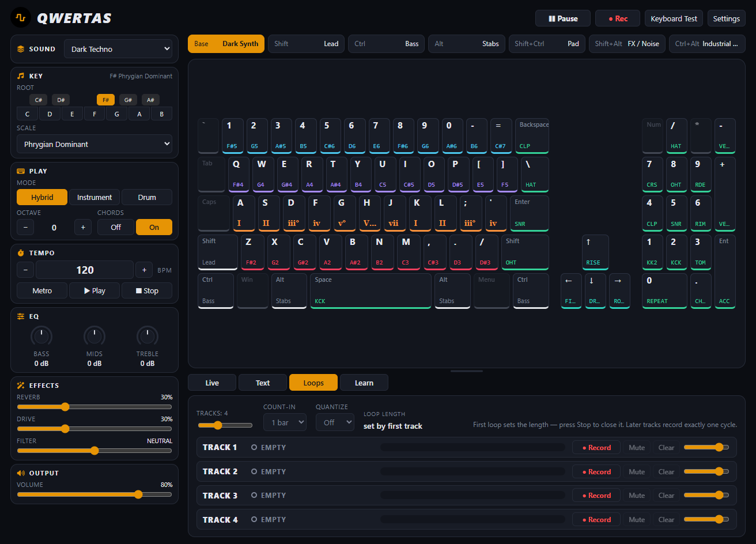This screenshot has height=544, width=756.
Task: Turn chords Off
Action: click(116, 227)
